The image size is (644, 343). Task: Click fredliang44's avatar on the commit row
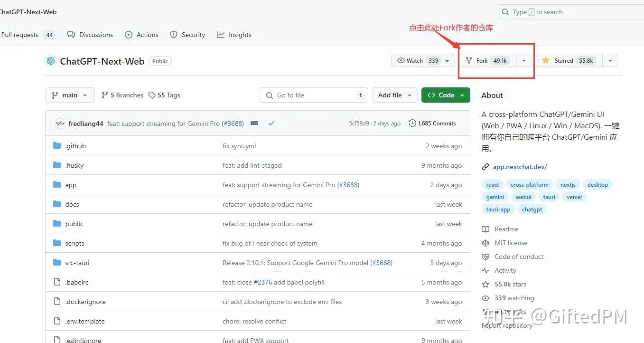click(60, 123)
